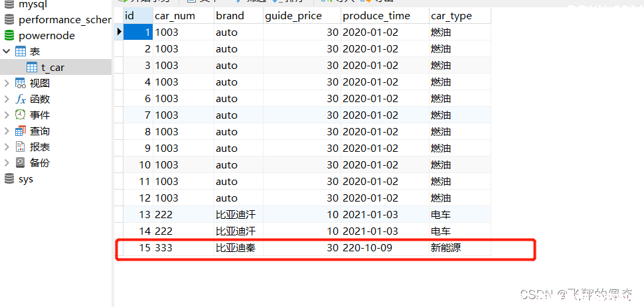Screen dimensions: 644x307
Task: Click the 事件 clock events icon
Action: pyautogui.click(x=20, y=115)
